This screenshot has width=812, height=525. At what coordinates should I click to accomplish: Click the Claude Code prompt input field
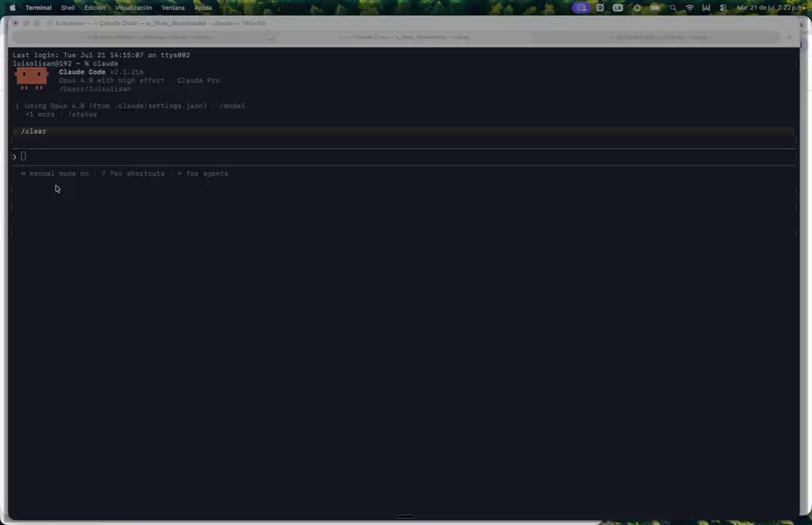tap(404, 157)
